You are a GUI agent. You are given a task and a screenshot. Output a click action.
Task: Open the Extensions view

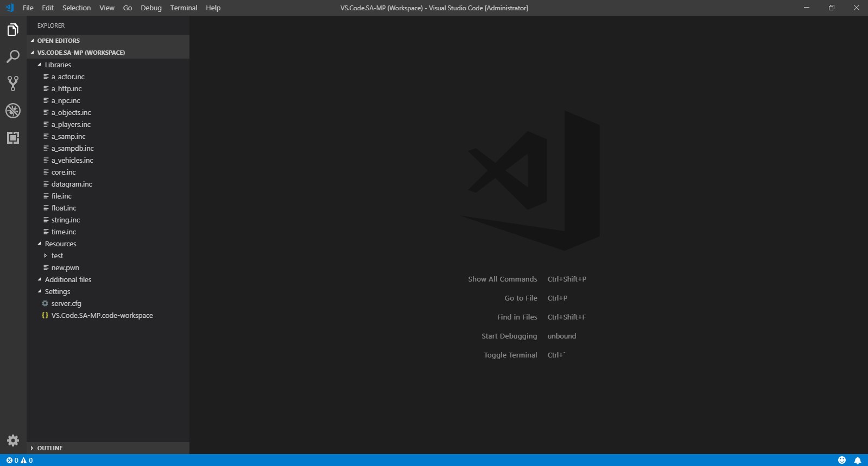[x=13, y=138]
